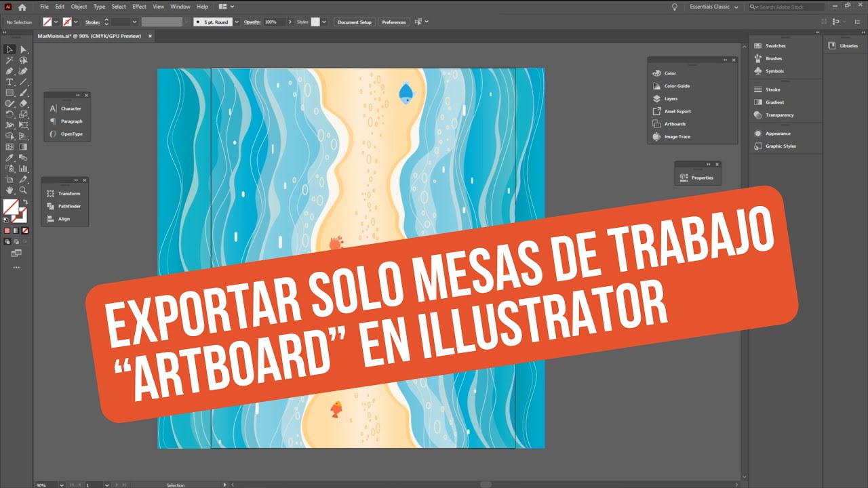Toggle Draw Normal mode
868x488 pixels.
7,241
